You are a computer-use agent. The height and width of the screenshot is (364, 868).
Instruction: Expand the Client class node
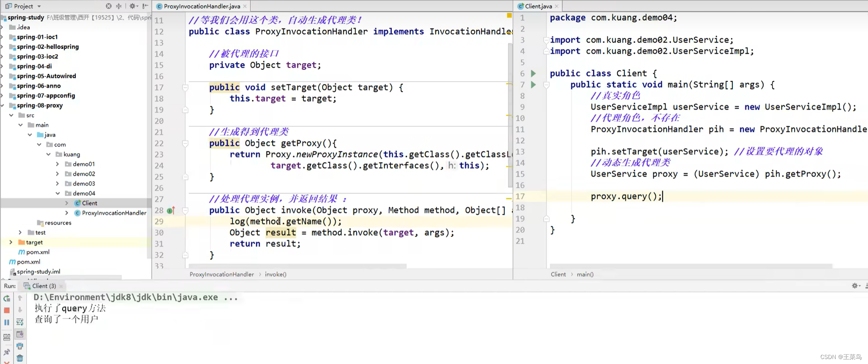[x=67, y=203]
